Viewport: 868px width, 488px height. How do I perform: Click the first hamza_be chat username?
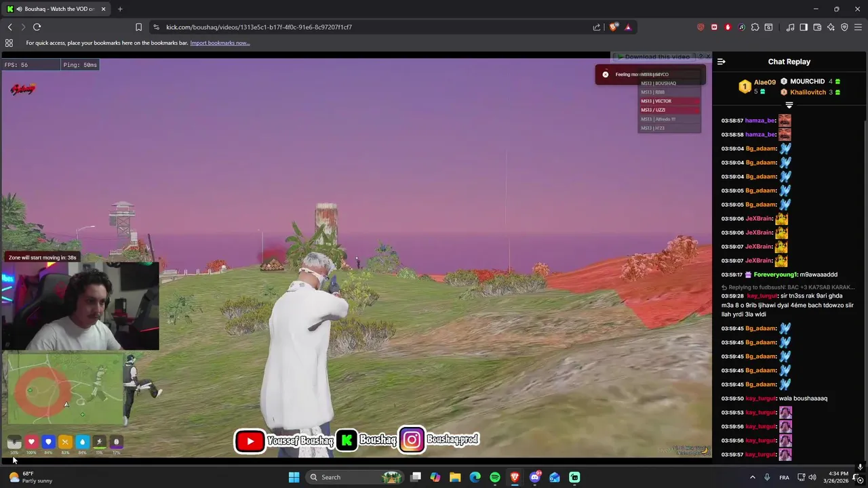click(759, 121)
